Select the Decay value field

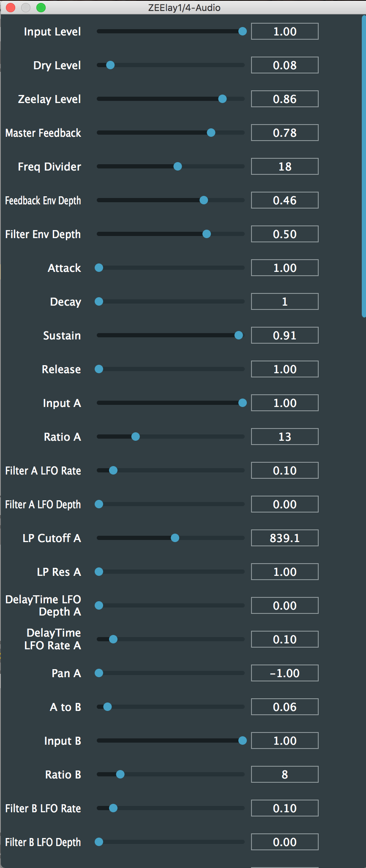pos(284,301)
